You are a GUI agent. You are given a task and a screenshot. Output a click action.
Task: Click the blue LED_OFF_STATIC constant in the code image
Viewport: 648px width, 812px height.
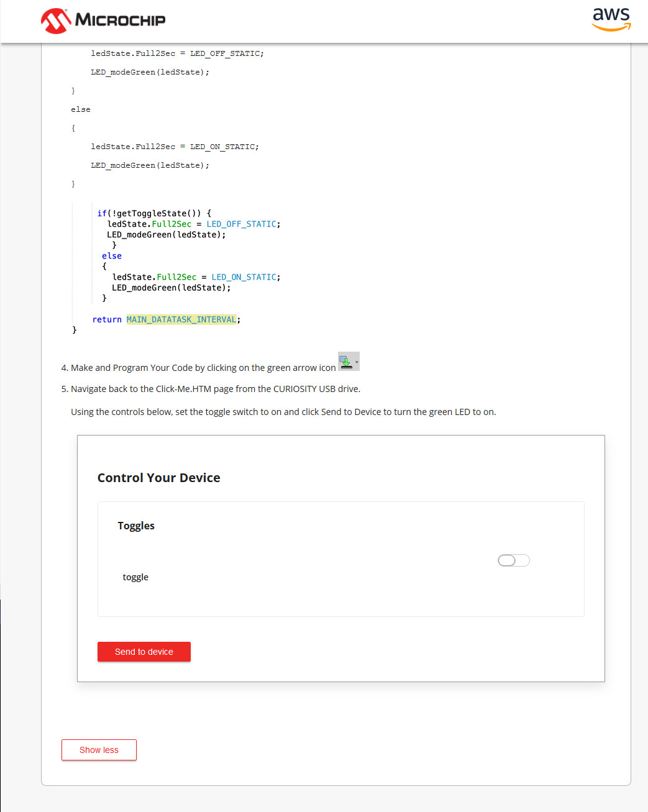(242, 224)
